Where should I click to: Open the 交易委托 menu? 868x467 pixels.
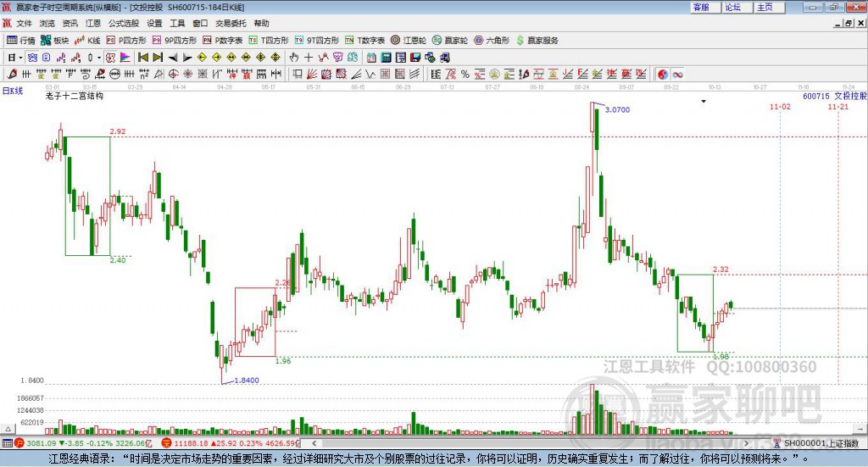pyautogui.click(x=231, y=23)
